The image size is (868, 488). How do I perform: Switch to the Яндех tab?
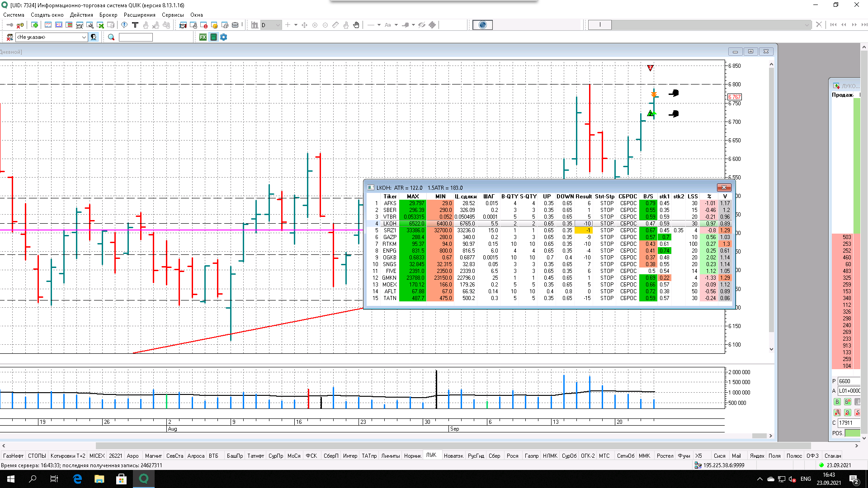(x=757, y=455)
